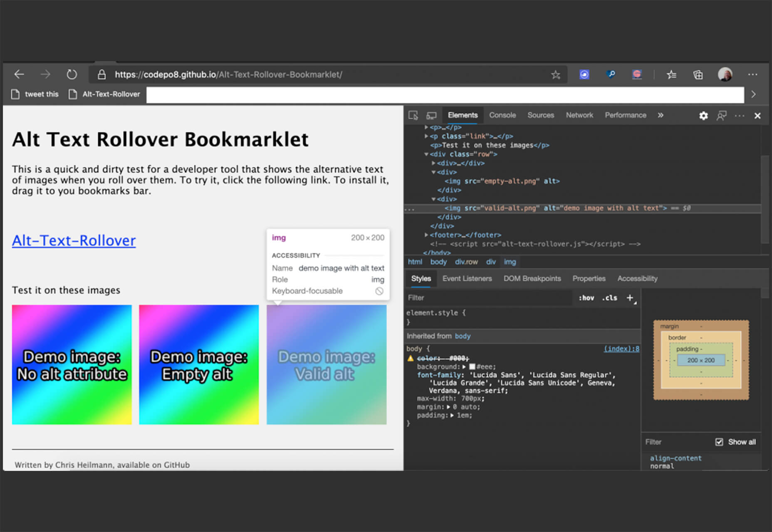772x532 pixels.
Task: Click the computed styles Filter input
Action: point(678,442)
